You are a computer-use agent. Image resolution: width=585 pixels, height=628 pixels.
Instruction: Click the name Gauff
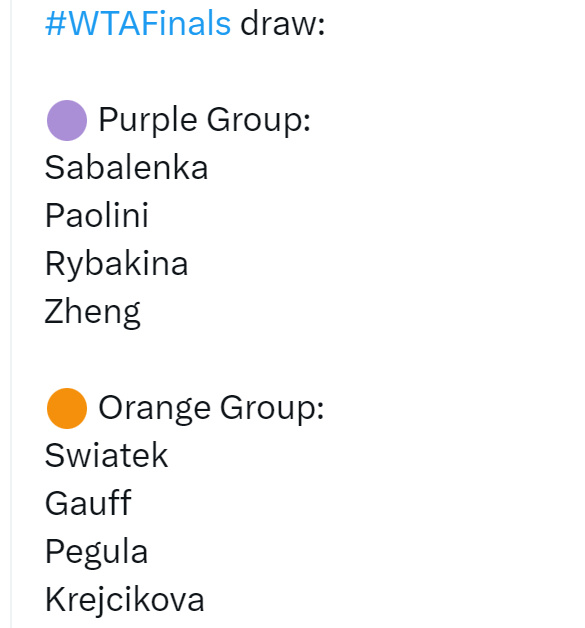[x=88, y=503]
